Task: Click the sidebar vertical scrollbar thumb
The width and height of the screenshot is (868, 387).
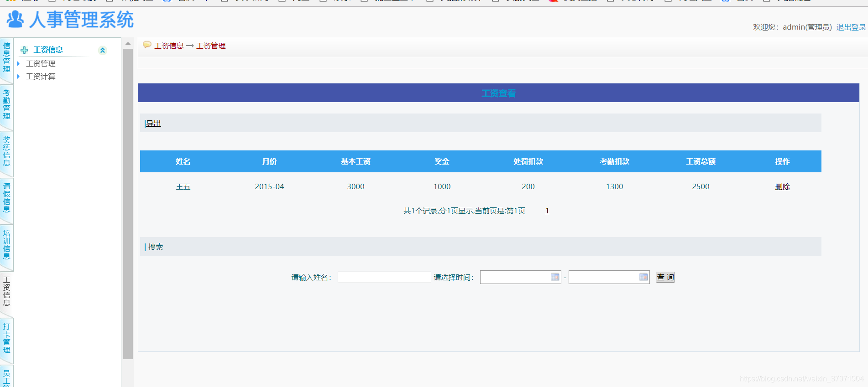Action: point(128,204)
